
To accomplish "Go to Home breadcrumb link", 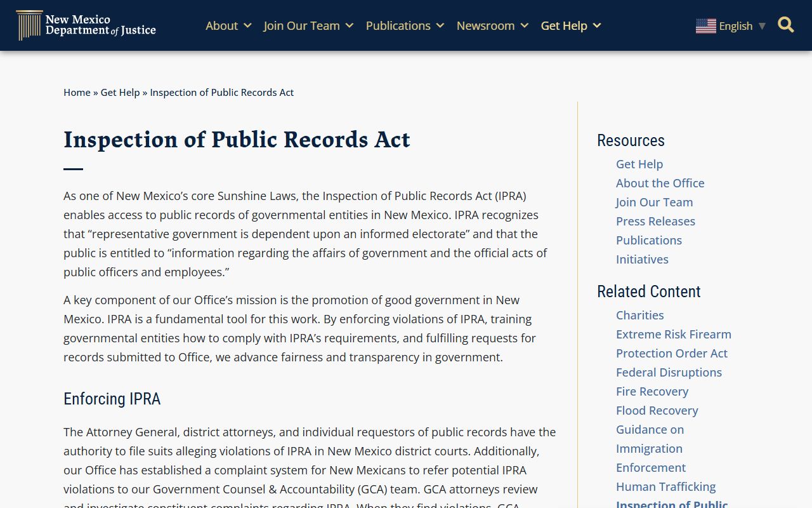I will point(77,92).
